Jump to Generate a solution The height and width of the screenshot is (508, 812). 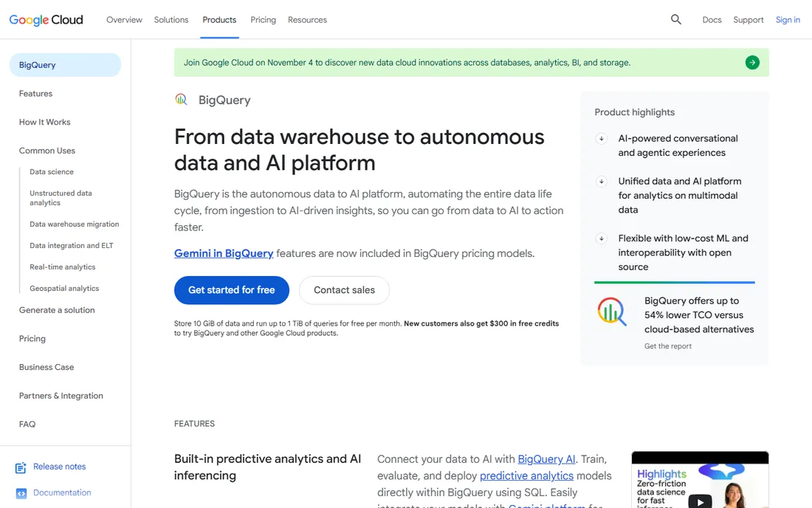(57, 309)
